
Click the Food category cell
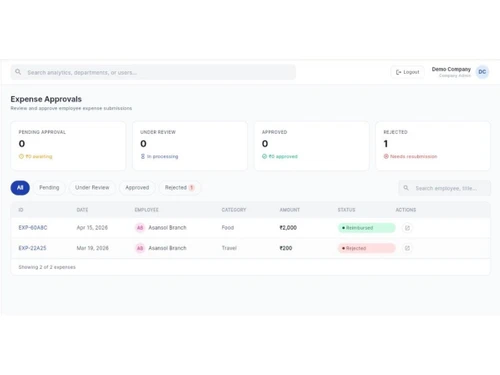click(x=228, y=228)
